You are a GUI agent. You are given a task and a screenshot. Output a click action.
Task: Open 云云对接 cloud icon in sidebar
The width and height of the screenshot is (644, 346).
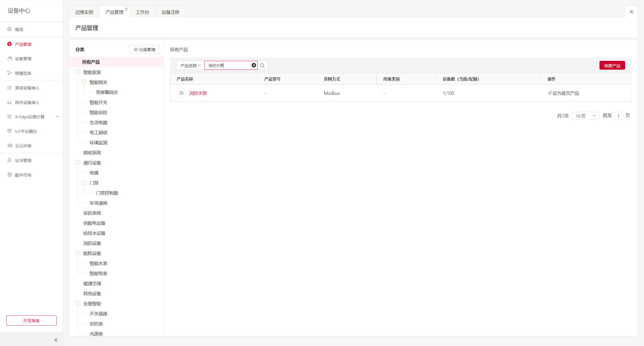[x=10, y=146]
